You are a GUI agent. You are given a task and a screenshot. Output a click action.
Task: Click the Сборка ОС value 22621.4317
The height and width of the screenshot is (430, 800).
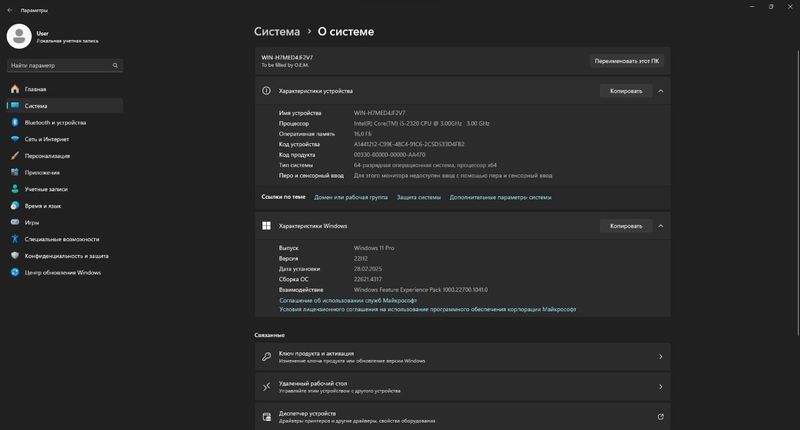coord(368,279)
